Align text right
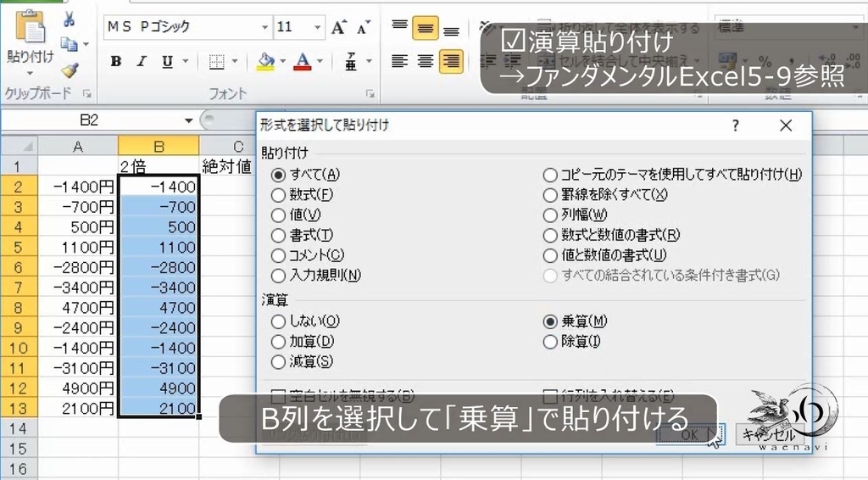Screen dimensions: 868x480 click(451, 61)
